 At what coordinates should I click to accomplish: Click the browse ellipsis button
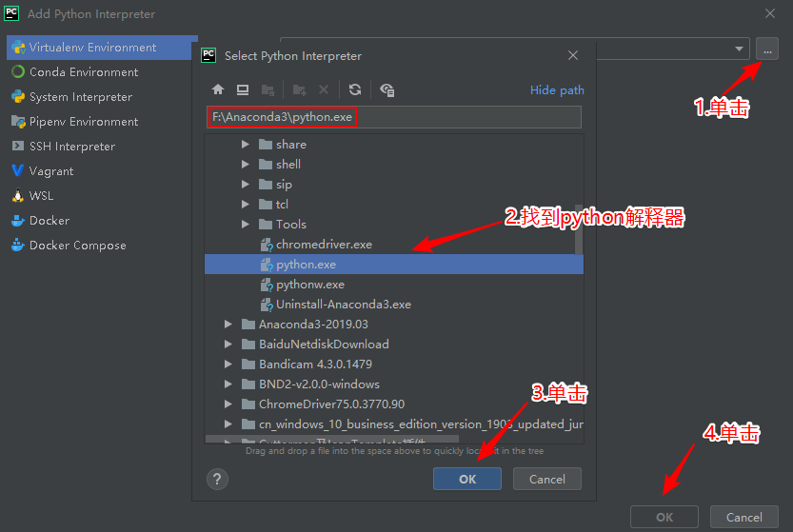coord(766,49)
